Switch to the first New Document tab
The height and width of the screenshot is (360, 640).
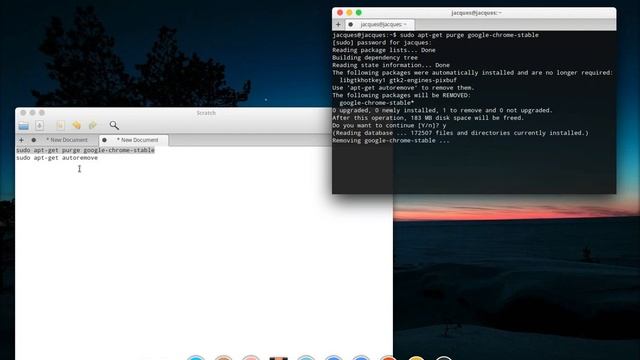pyautogui.click(x=67, y=140)
